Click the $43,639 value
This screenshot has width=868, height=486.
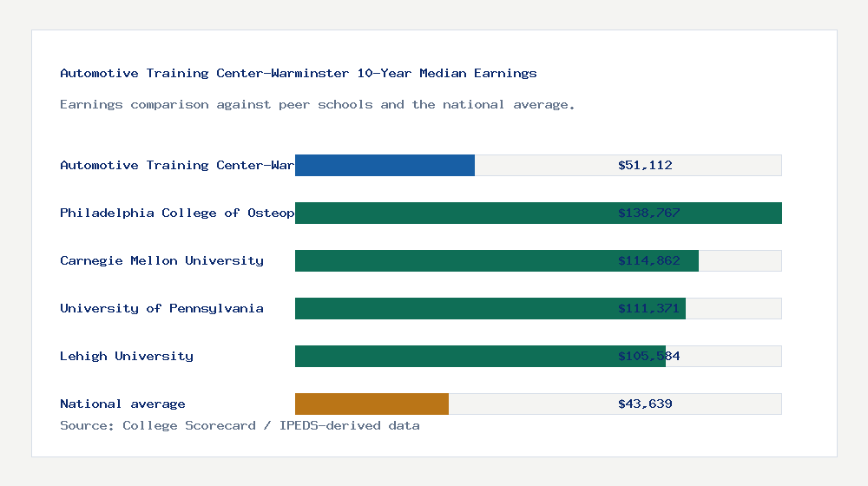coord(645,404)
